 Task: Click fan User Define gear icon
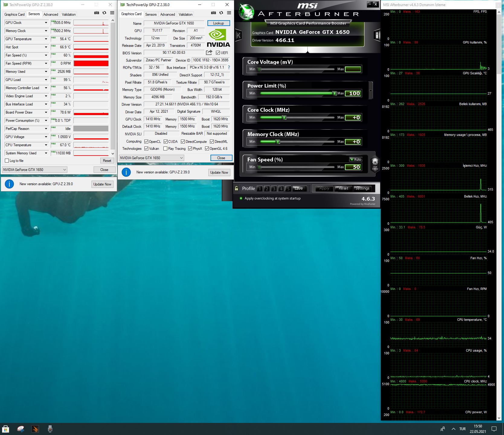(x=375, y=163)
